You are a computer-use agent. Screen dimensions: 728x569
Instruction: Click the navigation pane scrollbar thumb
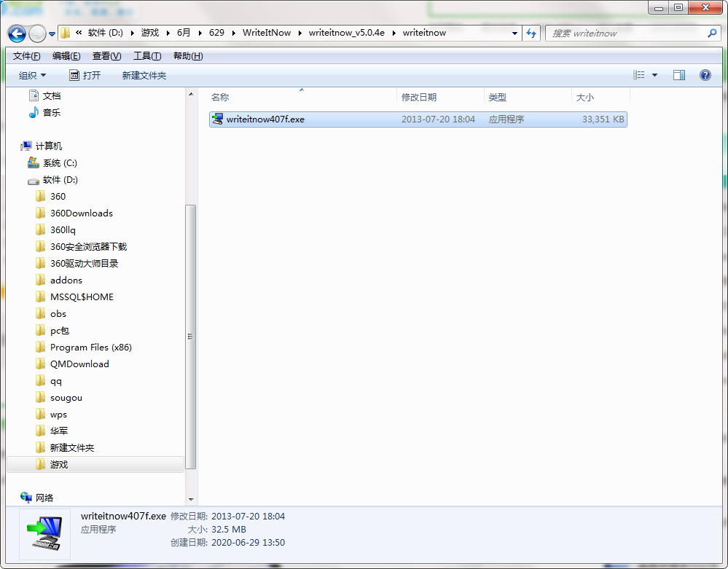191,337
